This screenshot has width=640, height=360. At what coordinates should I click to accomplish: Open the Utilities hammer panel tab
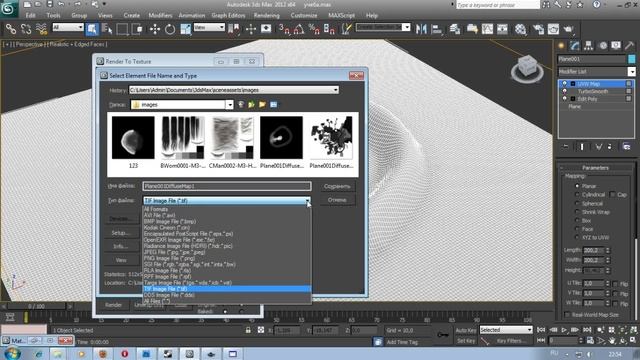(629, 45)
